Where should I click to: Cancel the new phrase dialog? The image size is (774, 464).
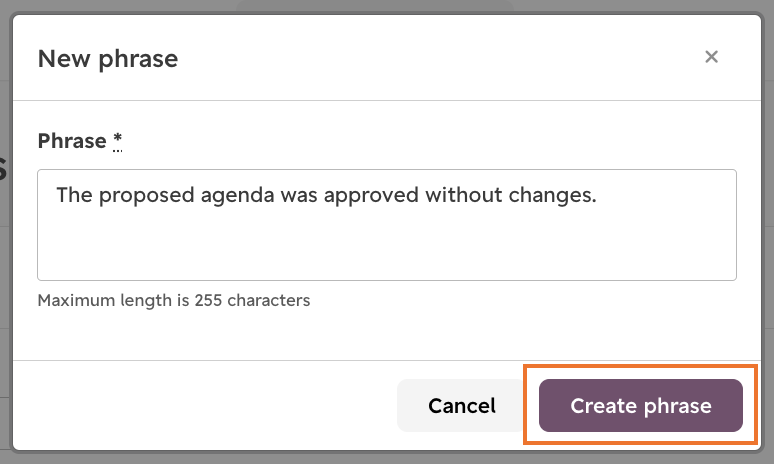462,405
